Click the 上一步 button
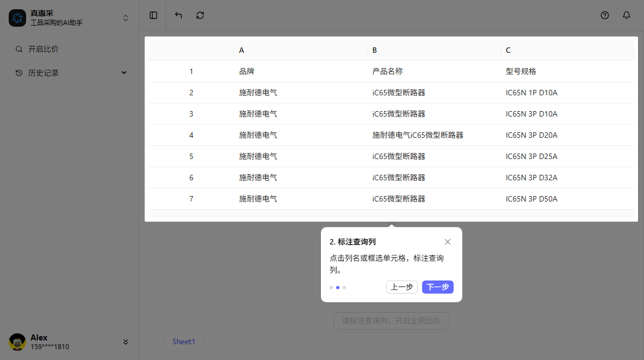This screenshot has height=360, width=644. pyautogui.click(x=402, y=287)
